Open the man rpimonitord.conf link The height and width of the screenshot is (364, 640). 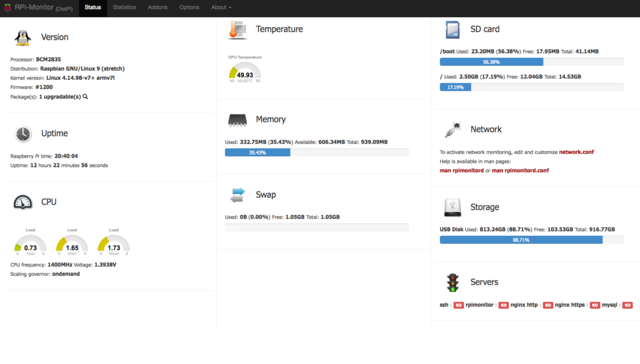point(520,170)
